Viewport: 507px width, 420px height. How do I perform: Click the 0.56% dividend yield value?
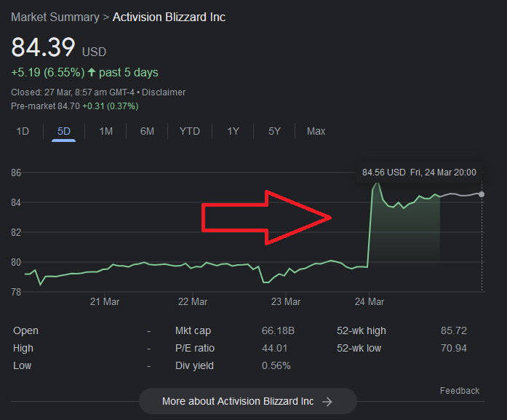point(276,365)
